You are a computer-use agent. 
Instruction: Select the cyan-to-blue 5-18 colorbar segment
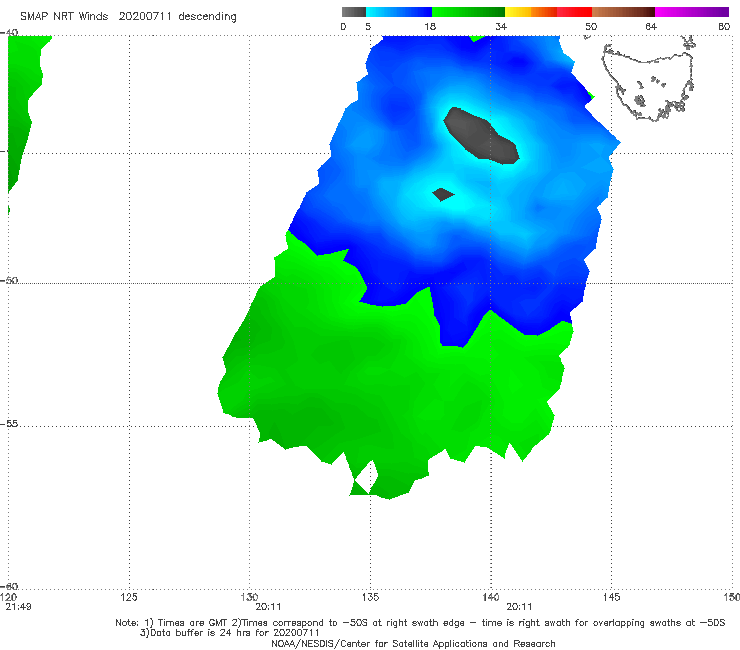(x=399, y=12)
